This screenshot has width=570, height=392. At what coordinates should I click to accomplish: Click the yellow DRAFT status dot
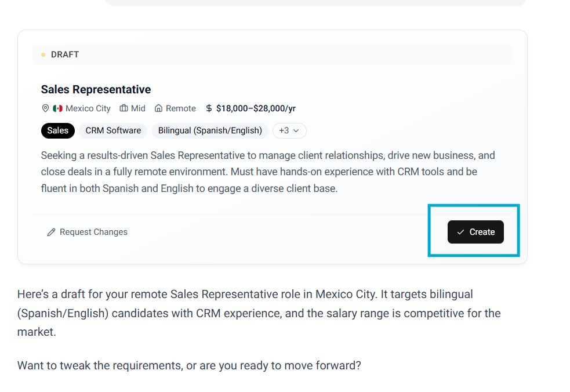coord(43,55)
